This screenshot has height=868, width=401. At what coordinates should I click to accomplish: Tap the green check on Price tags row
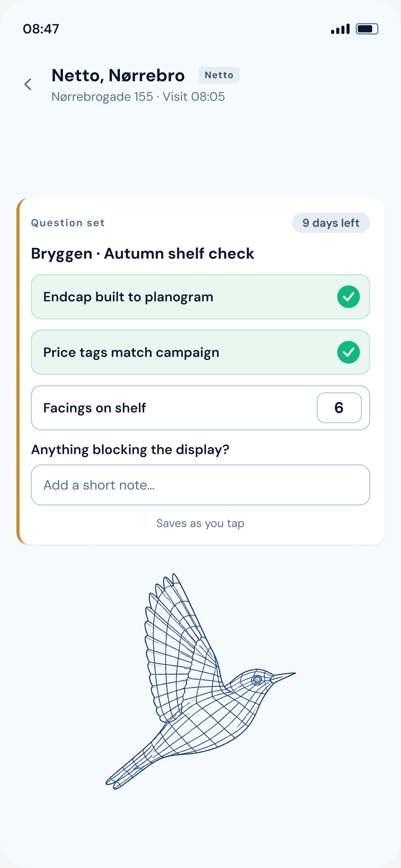(348, 352)
